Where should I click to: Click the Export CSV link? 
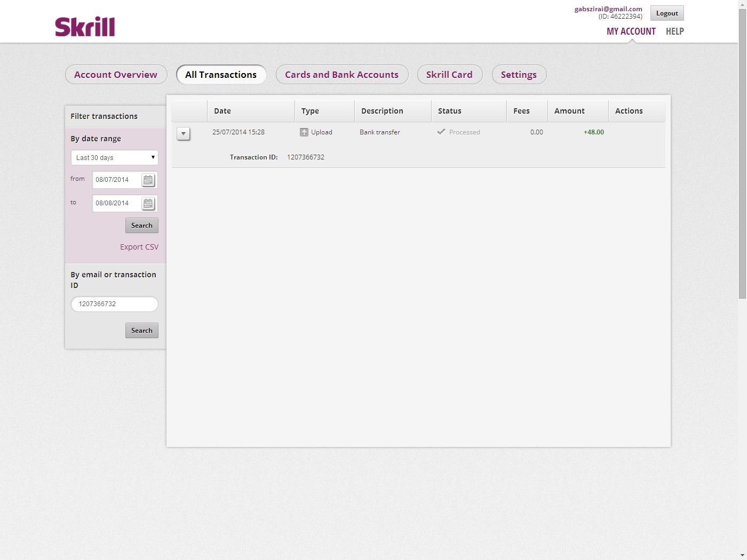[x=139, y=247]
